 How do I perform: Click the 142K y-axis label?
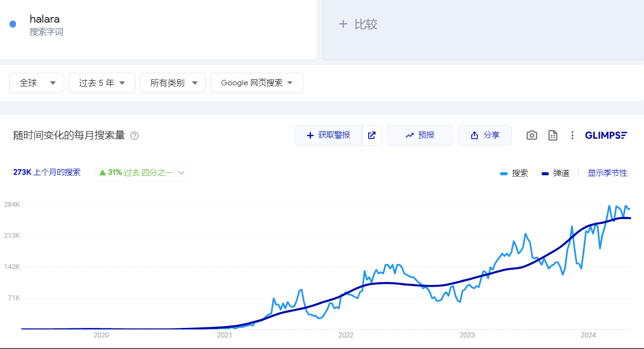pyautogui.click(x=12, y=267)
